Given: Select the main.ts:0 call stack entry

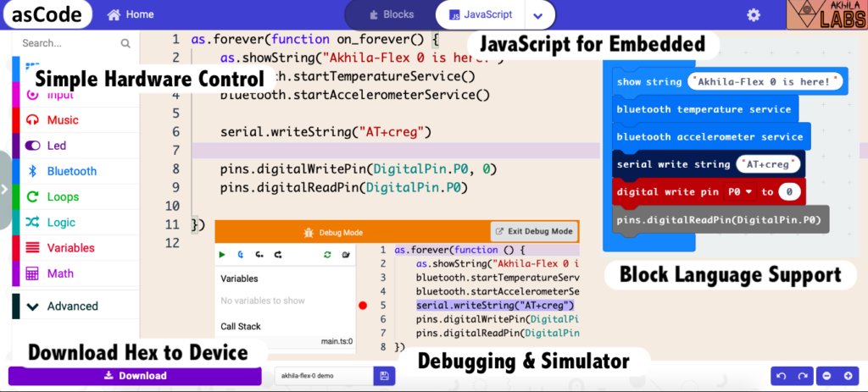Looking at the screenshot, I should click(337, 341).
